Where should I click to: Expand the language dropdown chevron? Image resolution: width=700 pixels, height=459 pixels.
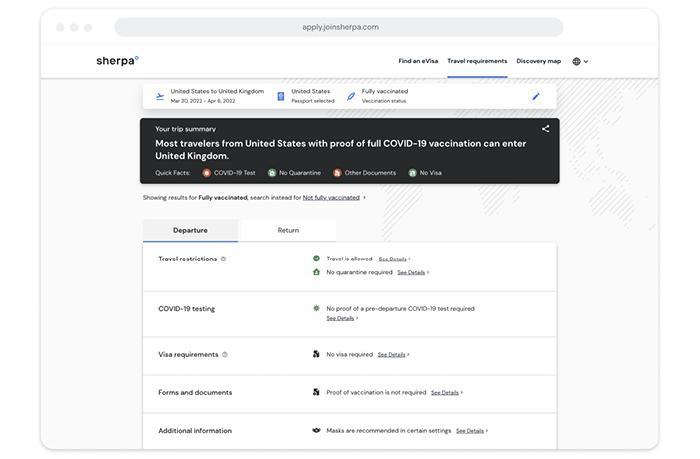pos(586,62)
